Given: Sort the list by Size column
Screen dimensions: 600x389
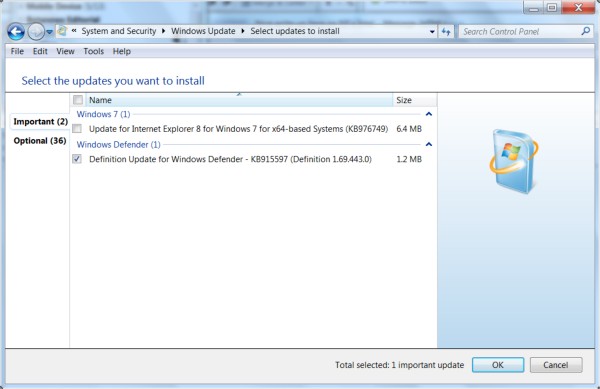Looking at the screenshot, I should point(415,100).
